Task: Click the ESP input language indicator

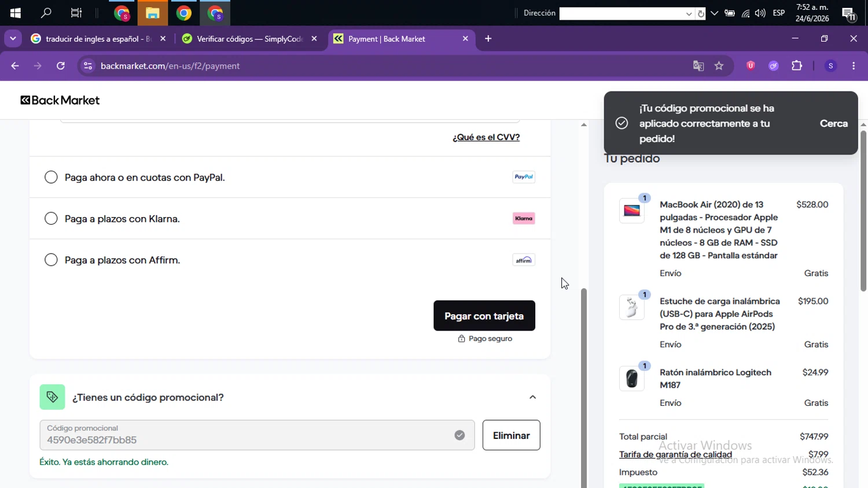Action: coord(779,13)
